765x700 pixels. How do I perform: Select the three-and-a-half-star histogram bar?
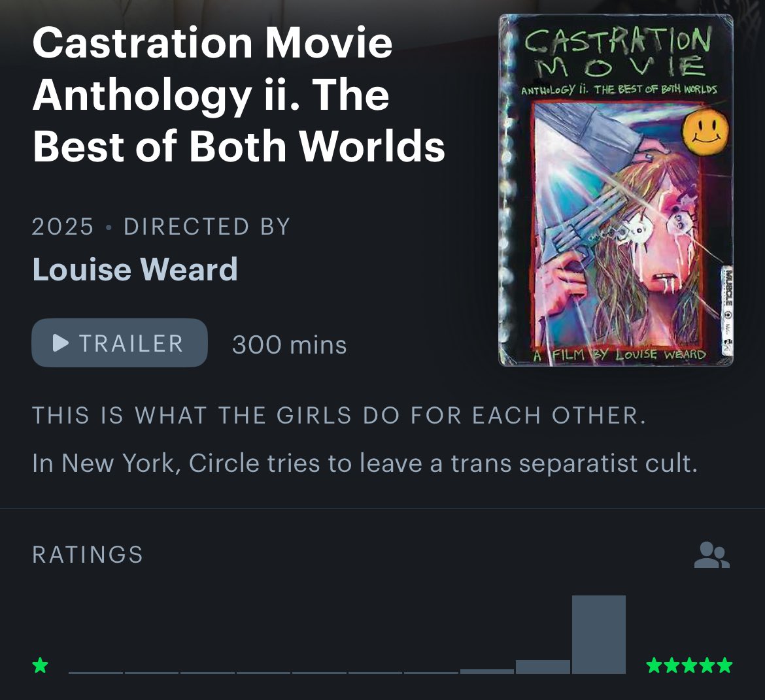coord(431,672)
